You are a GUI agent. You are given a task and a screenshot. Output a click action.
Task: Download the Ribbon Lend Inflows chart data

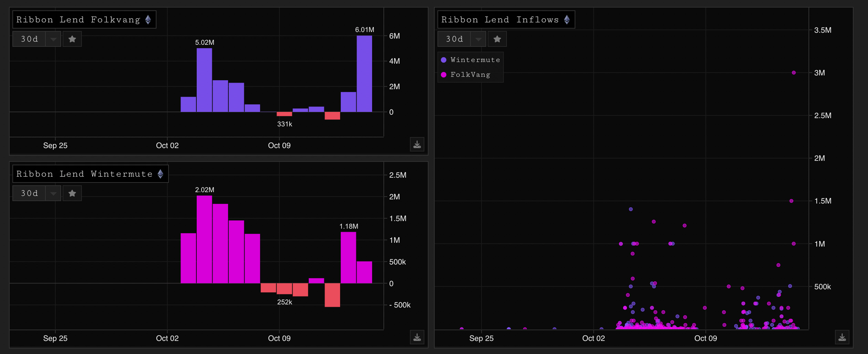pos(842,337)
